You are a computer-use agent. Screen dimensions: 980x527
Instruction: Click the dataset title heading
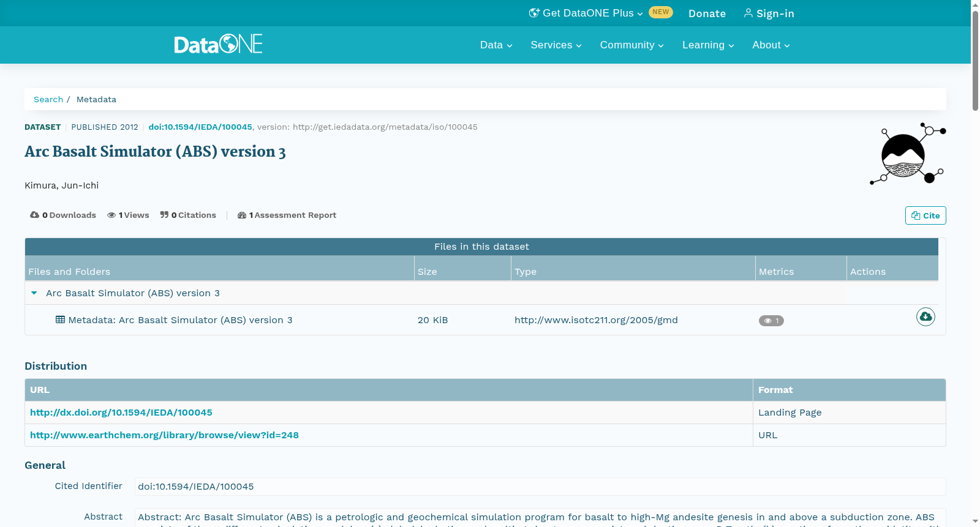click(155, 152)
